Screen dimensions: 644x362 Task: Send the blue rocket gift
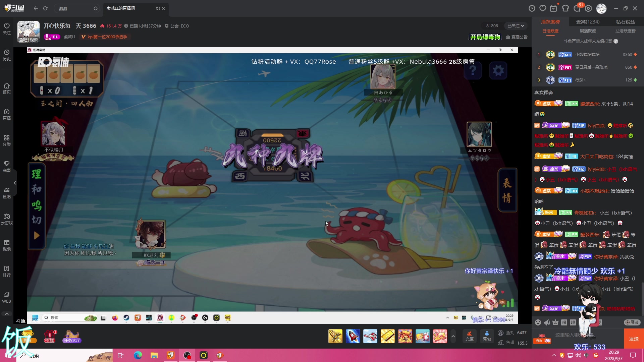[353, 336]
